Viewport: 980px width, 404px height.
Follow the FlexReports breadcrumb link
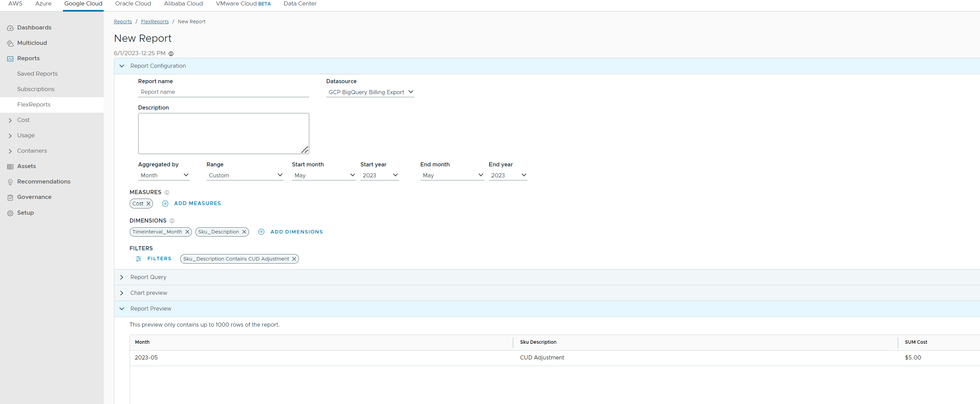coord(155,22)
